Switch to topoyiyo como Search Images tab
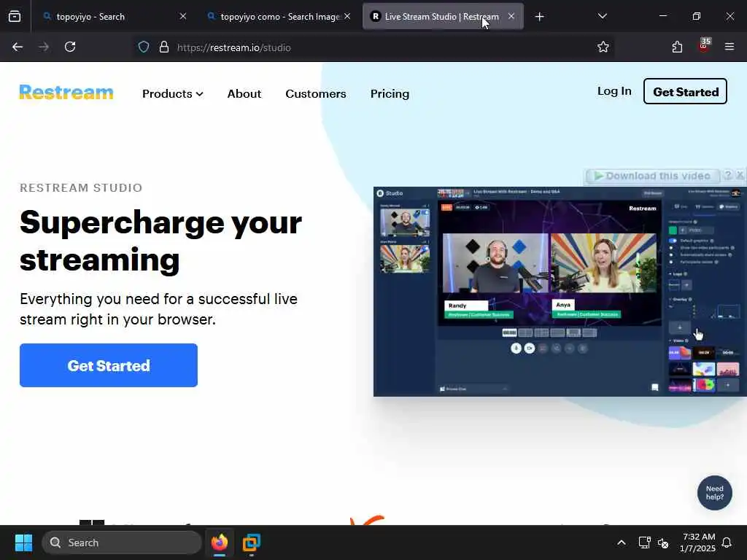Viewport: 747px width, 560px height. click(280, 17)
